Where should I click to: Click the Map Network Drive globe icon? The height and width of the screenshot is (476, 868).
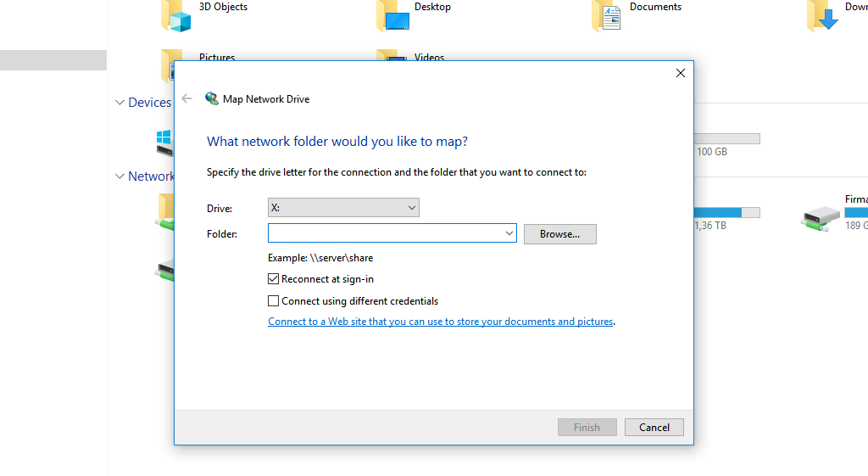(x=212, y=98)
